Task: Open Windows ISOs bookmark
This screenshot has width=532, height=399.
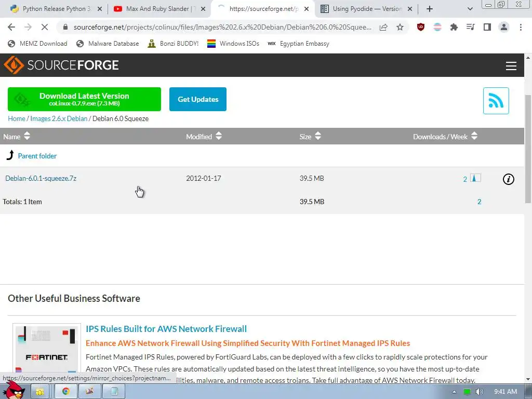Action: tap(233, 44)
